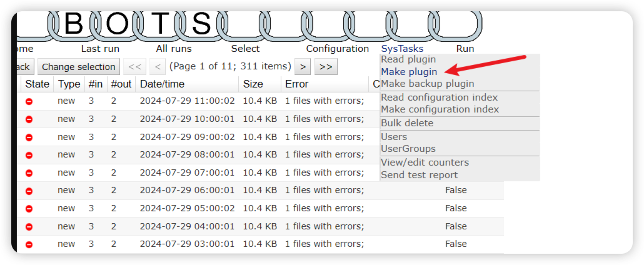Click the red error icon for the 11:00:02 run
Screen dimensions: 644x265
[x=29, y=101]
